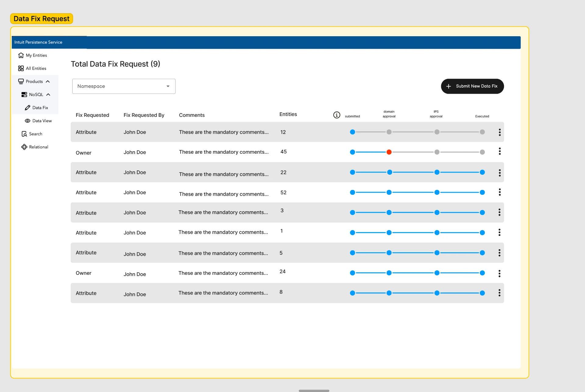585x392 pixels.
Task: Select Data View menu item
Action: pos(42,121)
